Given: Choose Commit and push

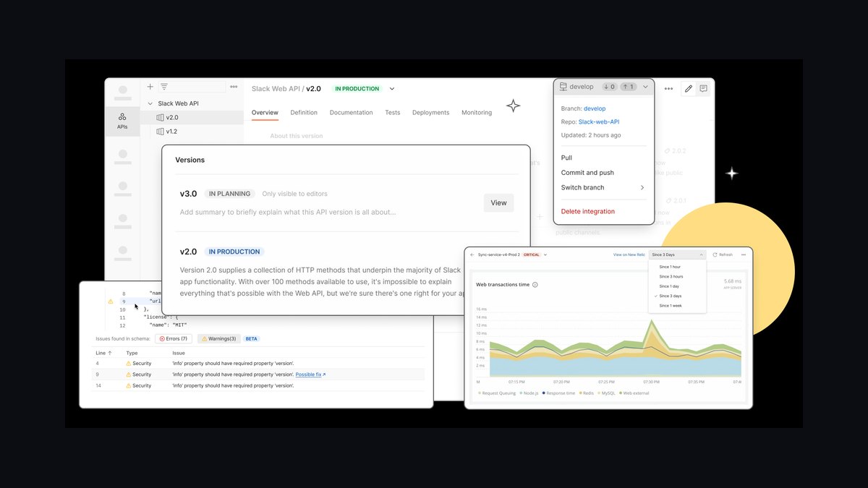Looking at the screenshot, I should tap(587, 173).
